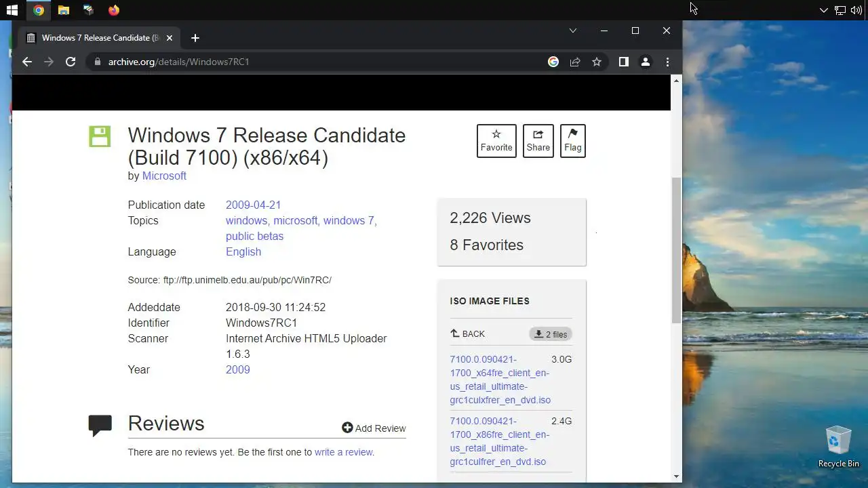Open the Microsoft creator link

pos(164,176)
